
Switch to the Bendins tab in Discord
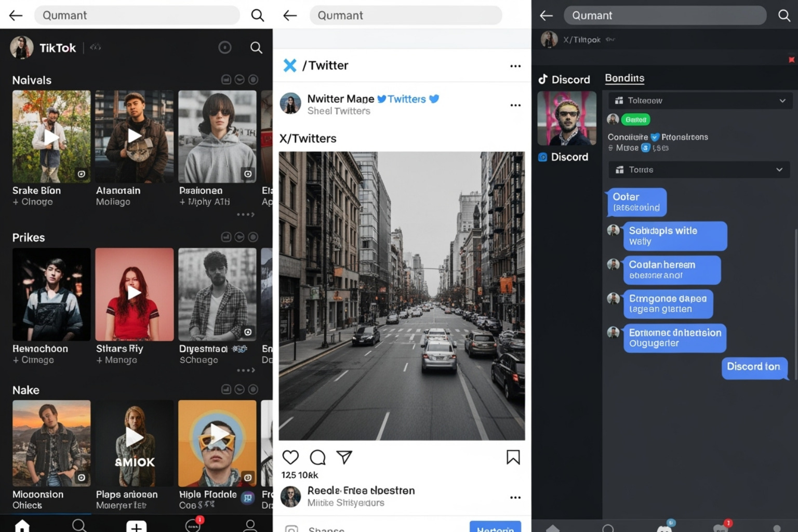tap(624, 78)
